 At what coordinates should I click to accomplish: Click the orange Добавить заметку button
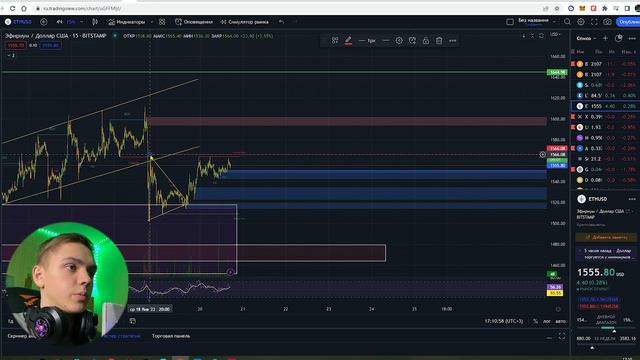(x=606, y=237)
